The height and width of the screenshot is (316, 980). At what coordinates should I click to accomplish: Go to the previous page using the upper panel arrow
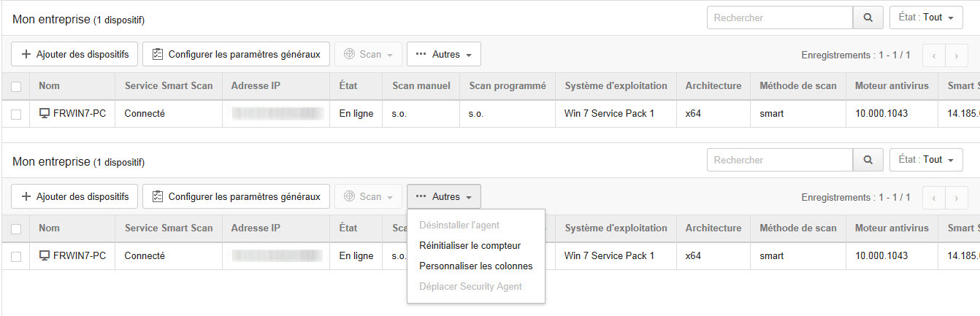(x=934, y=55)
